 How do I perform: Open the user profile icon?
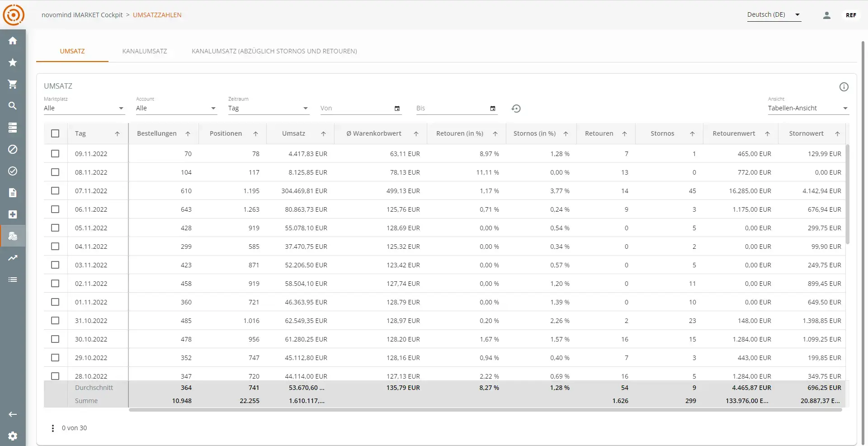click(x=826, y=15)
